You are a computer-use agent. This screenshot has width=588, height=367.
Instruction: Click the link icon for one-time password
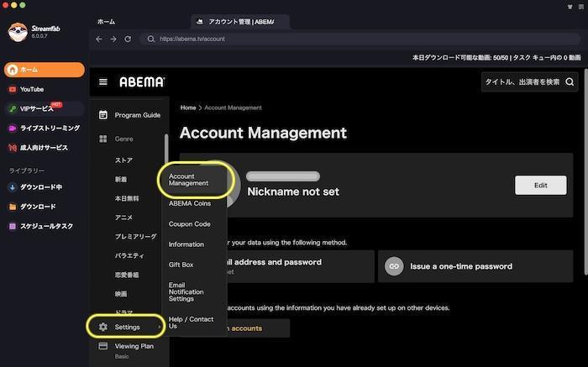click(x=394, y=266)
